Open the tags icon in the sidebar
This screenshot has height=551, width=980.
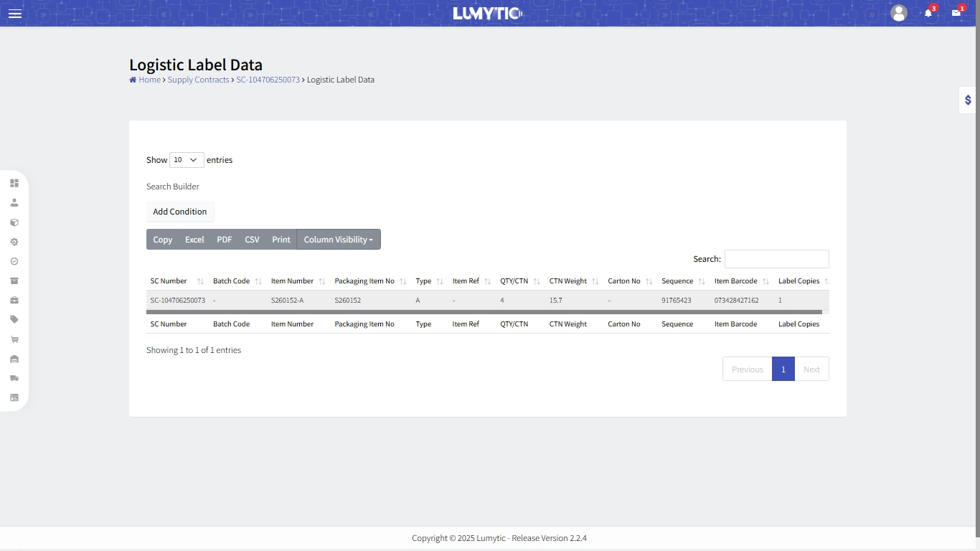click(14, 320)
